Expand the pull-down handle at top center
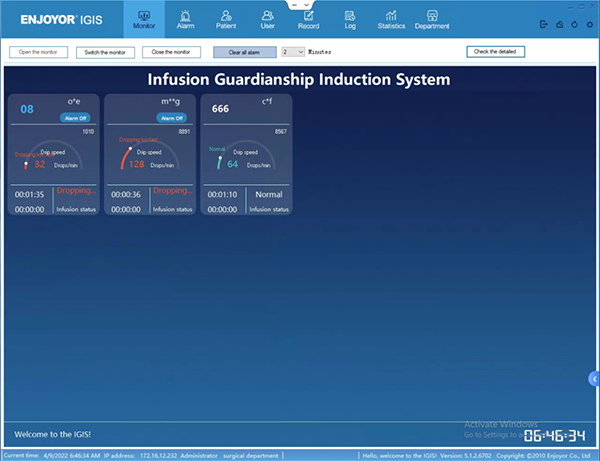 (x=299, y=4)
